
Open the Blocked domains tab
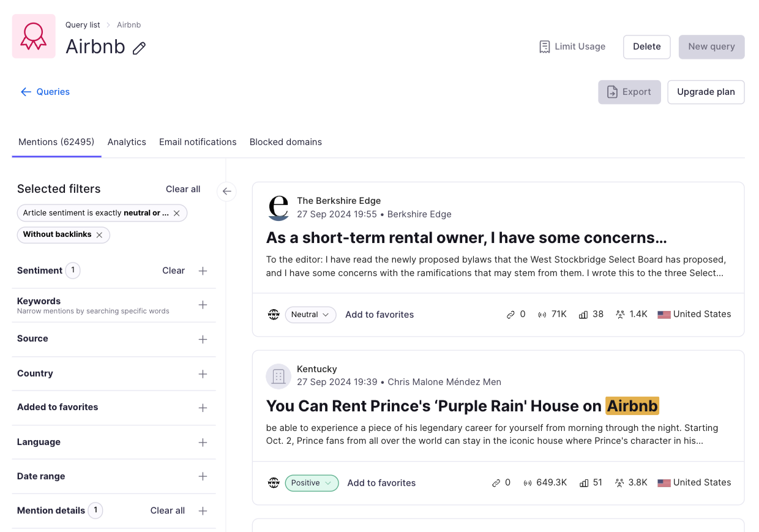(x=285, y=141)
